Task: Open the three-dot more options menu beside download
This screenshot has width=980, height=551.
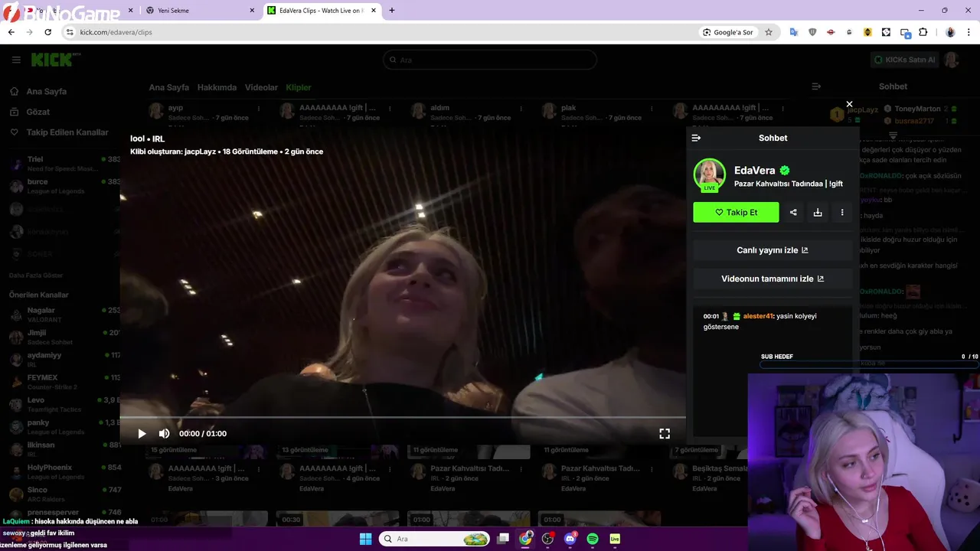Action: [x=842, y=212]
